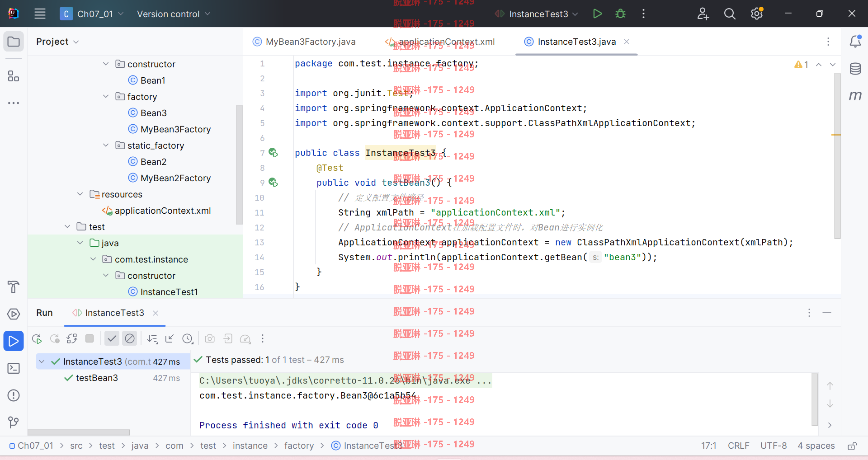Collapse all test results icon
868x460 pixels.
(170, 338)
